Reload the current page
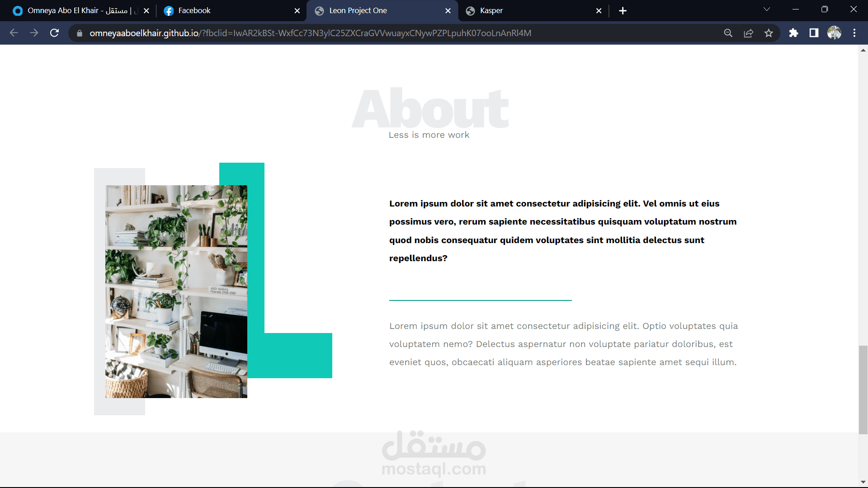Image resolution: width=868 pixels, height=488 pixels. 54,33
